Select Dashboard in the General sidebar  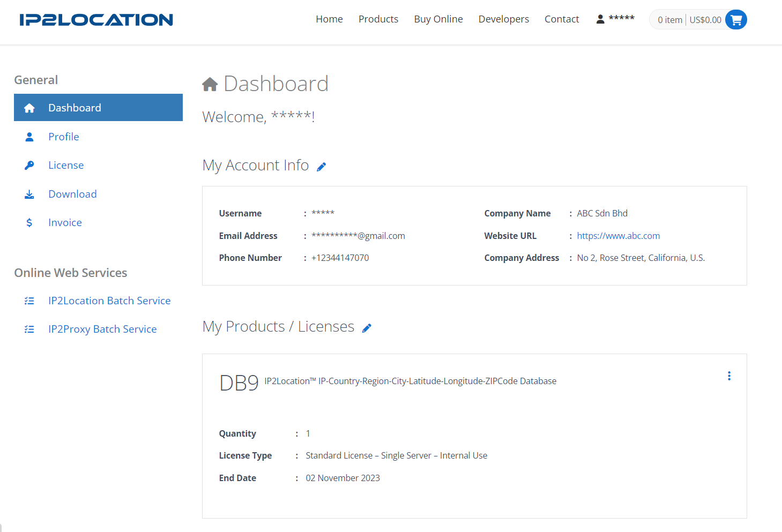tap(75, 108)
